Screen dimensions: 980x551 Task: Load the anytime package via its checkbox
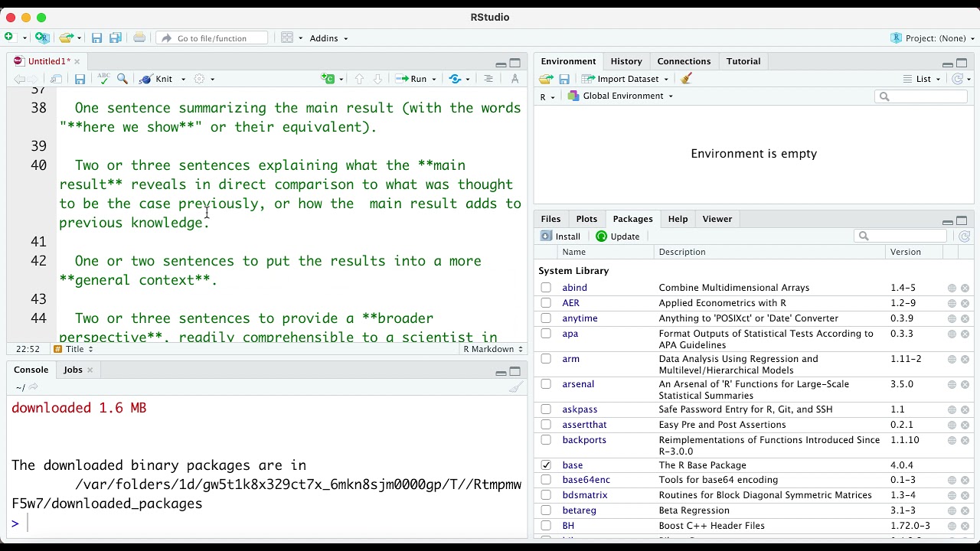point(546,318)
